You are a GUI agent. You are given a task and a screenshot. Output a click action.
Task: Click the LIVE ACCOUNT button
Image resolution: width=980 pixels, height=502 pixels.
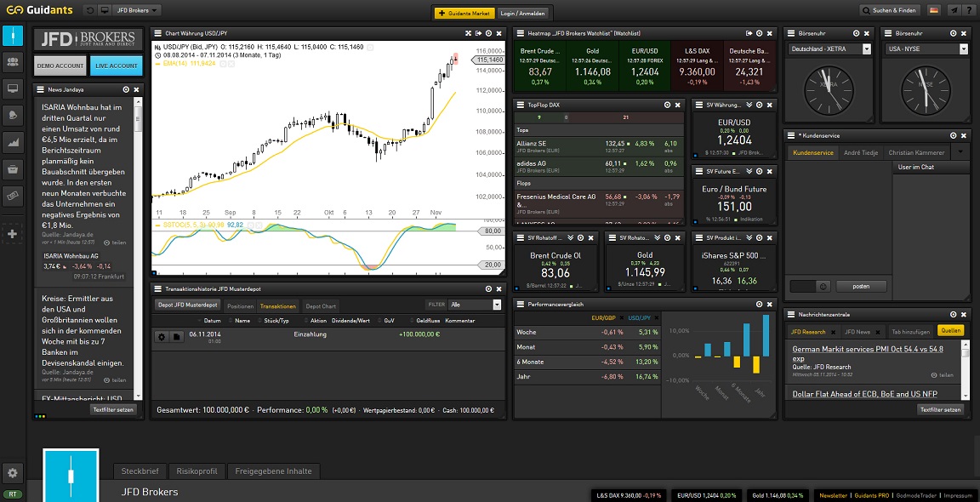click(117, 66)
